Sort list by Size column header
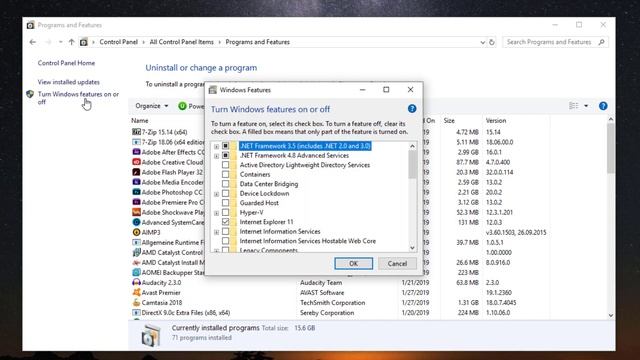The height and width of the screenshot is (360, 640). [449, 121]
